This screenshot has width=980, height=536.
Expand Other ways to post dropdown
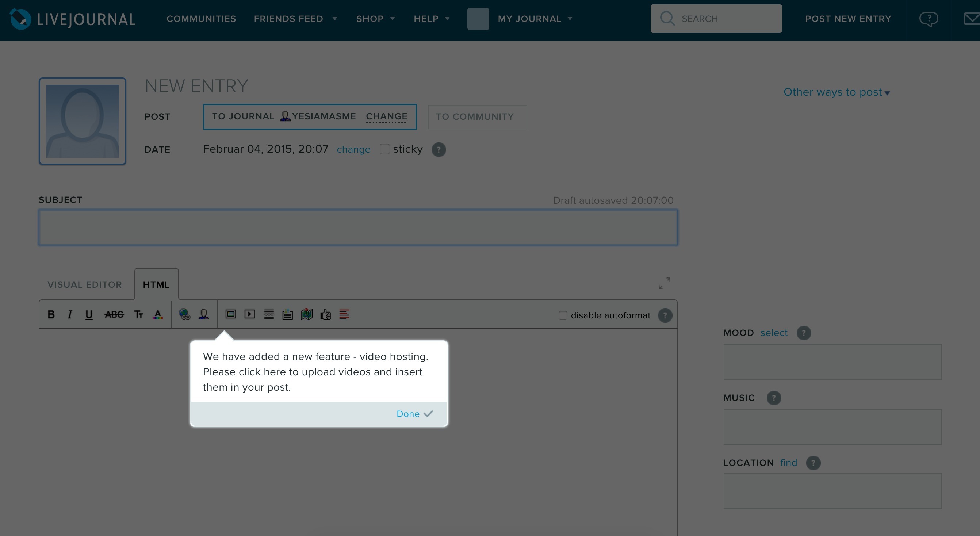[x=836, y=92]
